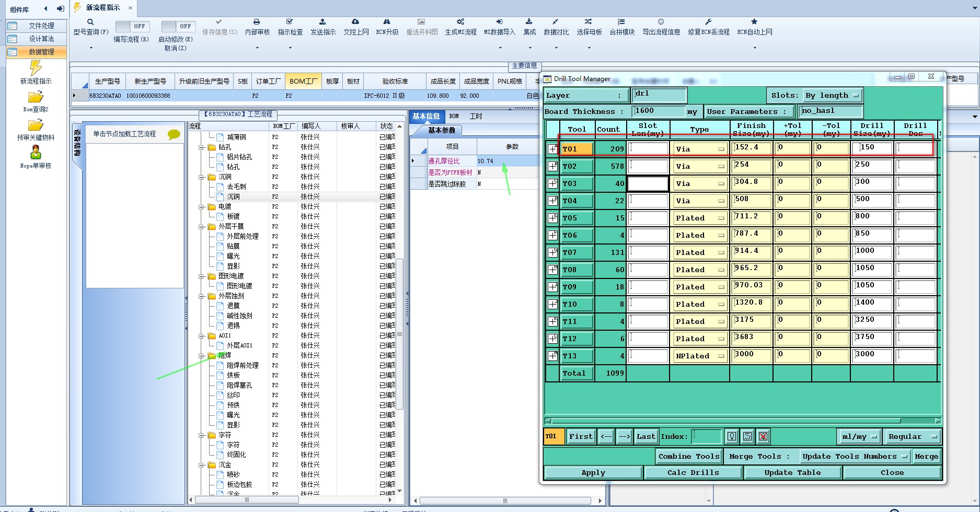Image resolution: width=980 pixels, height=512 pixels.
Task: Click the Update Table button
Action: click(792, 472)
